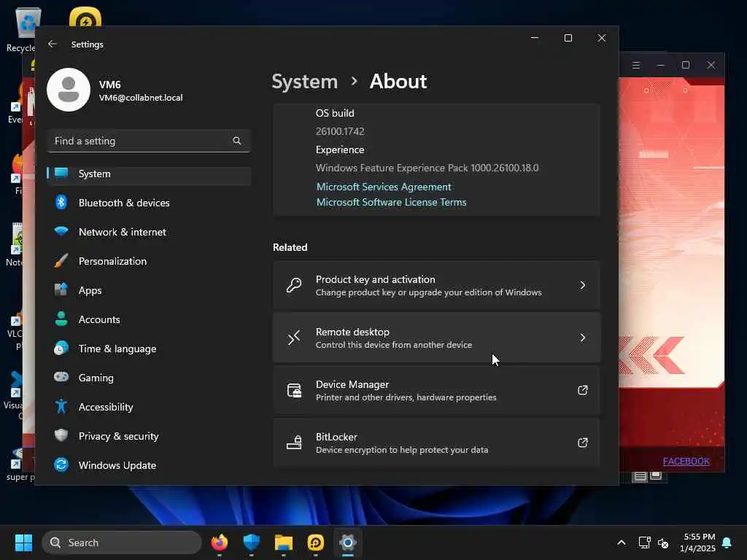Open BitLocker drive encryption
Viewport: 747px width, 560px height.
pyautogui.click(x=436, y=443)
